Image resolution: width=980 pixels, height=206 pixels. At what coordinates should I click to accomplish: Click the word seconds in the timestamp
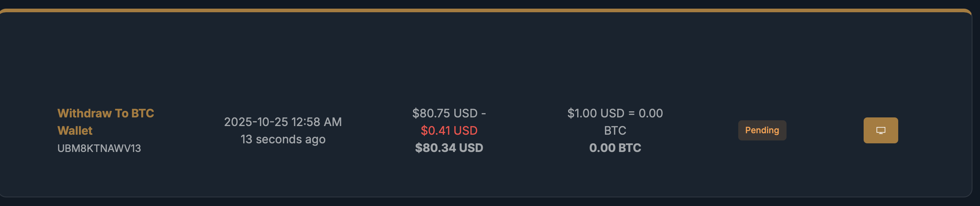279,139
